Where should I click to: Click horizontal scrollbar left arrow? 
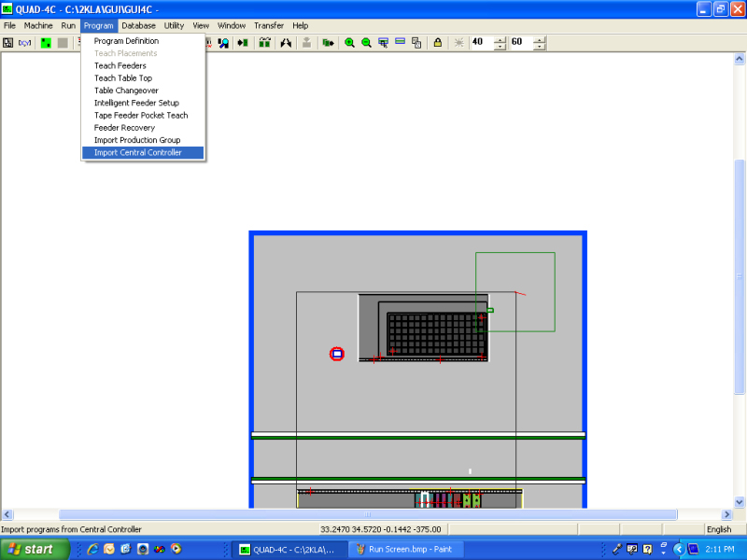[7, 514]
